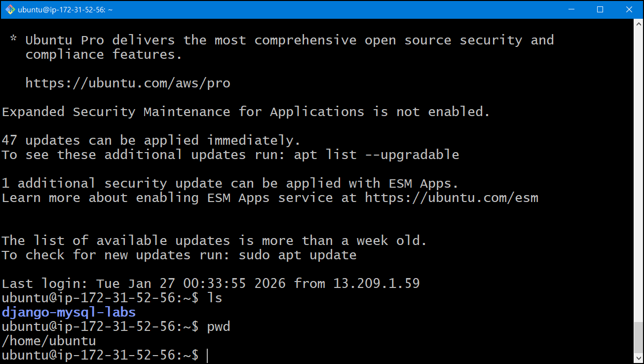
Task: Click '47 updates can be applied immediately' line
Action: [151, 140]
